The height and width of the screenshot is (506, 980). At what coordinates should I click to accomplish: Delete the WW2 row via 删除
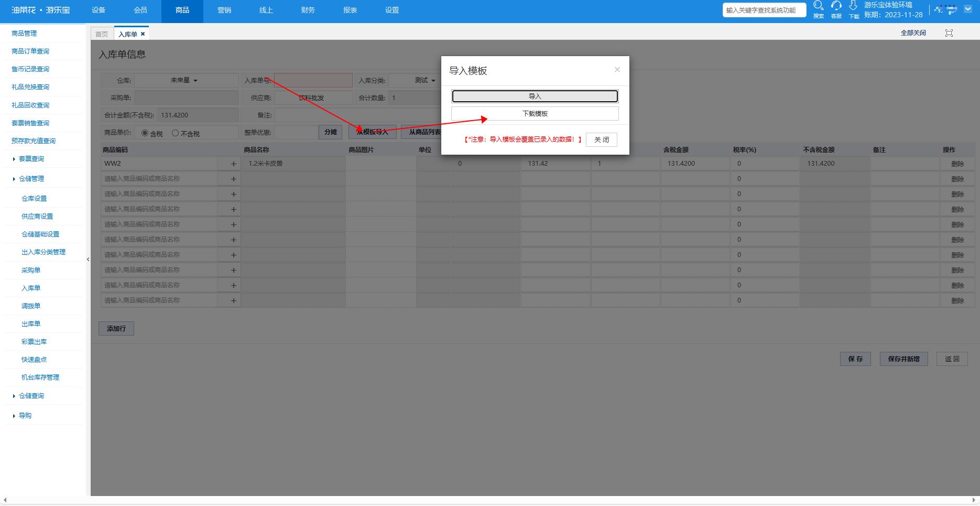pos(957,164)
